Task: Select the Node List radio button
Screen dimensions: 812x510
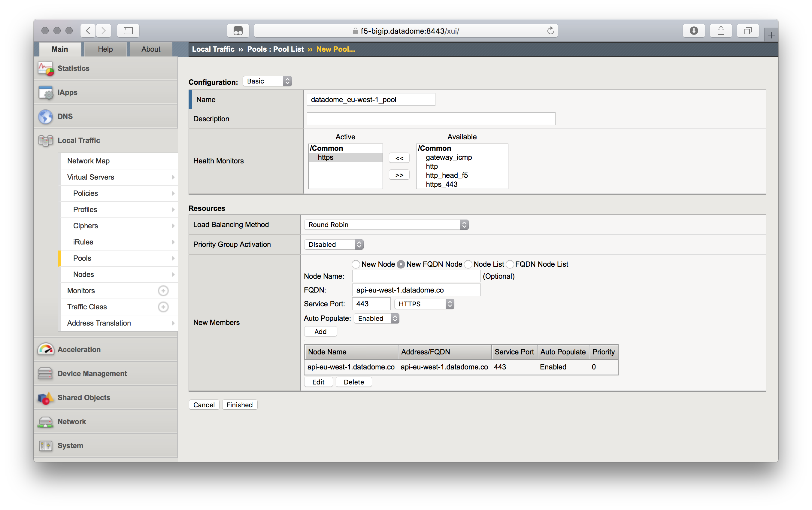Action: [468, 264]
